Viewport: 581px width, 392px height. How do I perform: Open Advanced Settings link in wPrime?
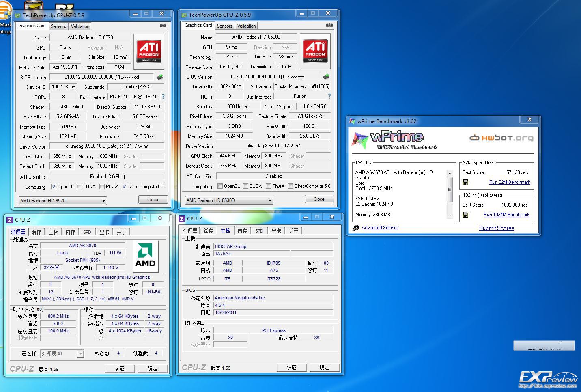point(380,228)
